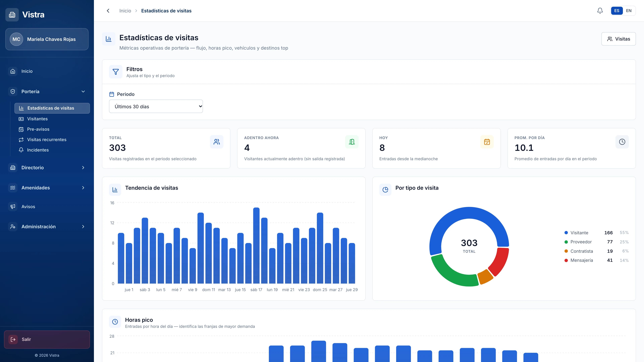Screen dimensions: 644x362
Task: Click the blue Visitante legend dot
Action: [566, 233]
